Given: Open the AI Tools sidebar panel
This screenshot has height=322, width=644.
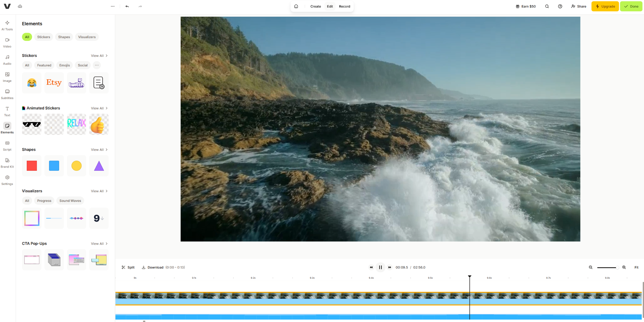Looking at the screenshot, I should click(7, 25).
